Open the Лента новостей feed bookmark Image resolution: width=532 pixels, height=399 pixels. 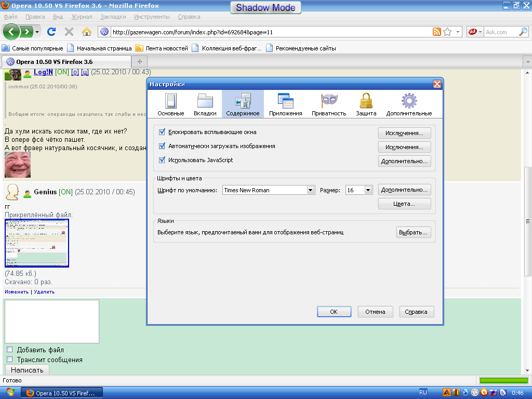coord(162,48)
